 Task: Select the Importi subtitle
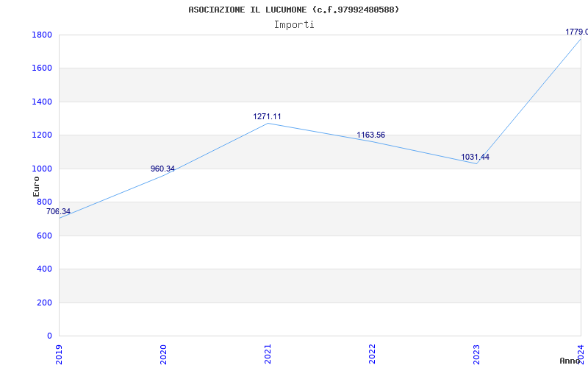(x=294, y=25)
